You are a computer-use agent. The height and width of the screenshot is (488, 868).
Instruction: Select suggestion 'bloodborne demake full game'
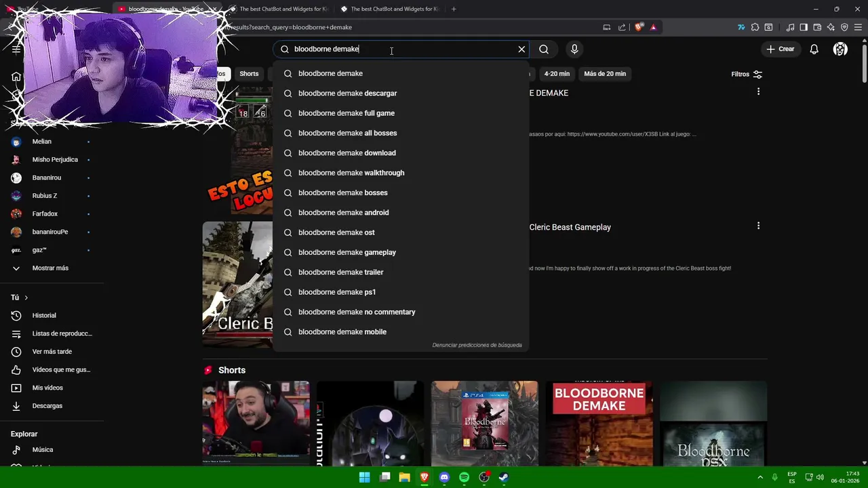400,113
